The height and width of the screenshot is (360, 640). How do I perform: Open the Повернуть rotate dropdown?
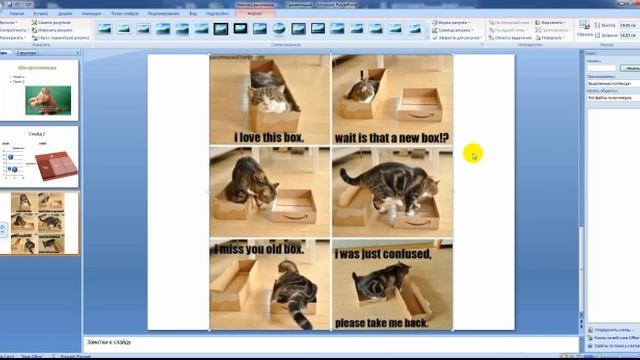[x=551, y=38]
